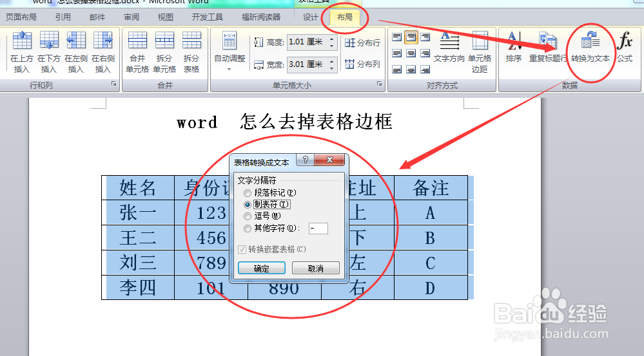Align cell content bottom center

[x=411, y=70]
